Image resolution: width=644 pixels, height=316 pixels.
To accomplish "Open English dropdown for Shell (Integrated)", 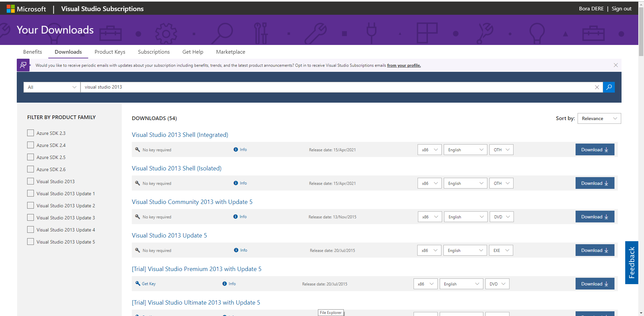I will click(466, 150).
